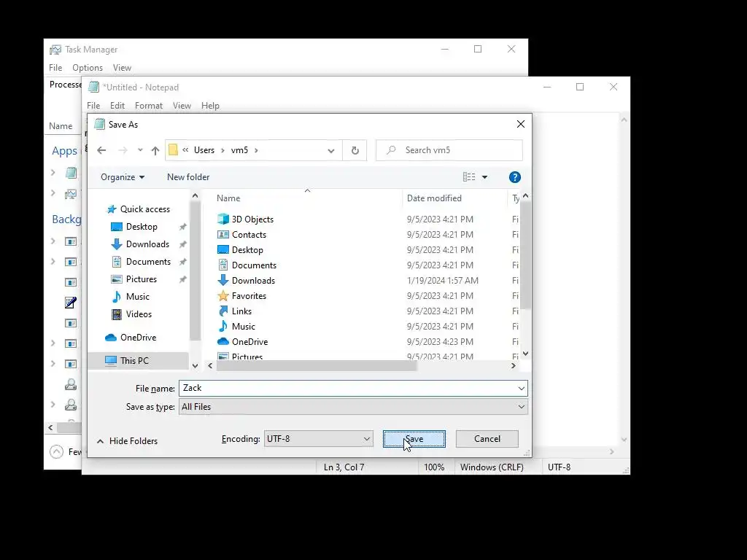Refresh the vm5 folder listing
The width and height of the screenshot is (747, 560).
[355, 150]
